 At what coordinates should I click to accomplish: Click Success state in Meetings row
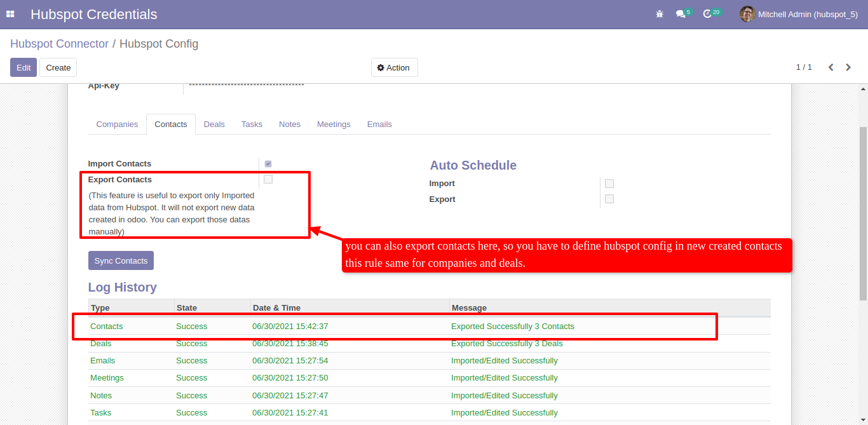click(192, 377)
